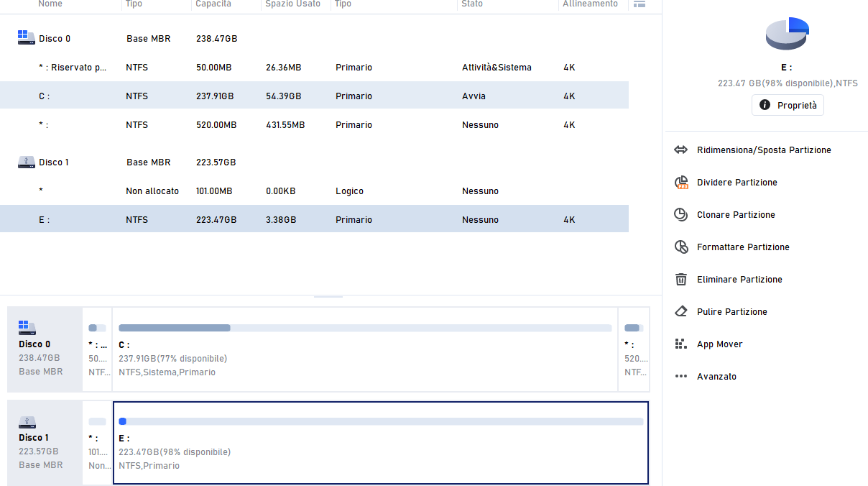Image resolution: width=868 pixels, height=486 pixels.
Task: Click the info icon in the Proprietà button
Action: pyautogui.click(x=765, y=105)
